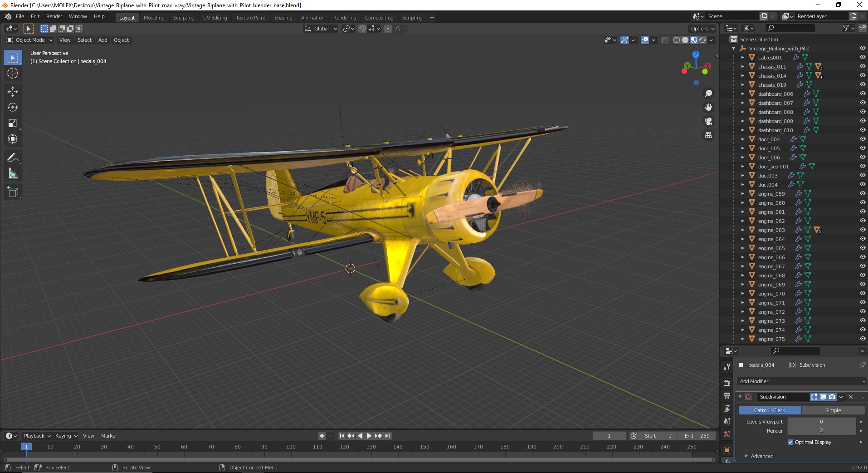Image resolution: width=868 pixels, height=473 pixels.
Task: Open the Render properties tab
Action: pos(727,383)
